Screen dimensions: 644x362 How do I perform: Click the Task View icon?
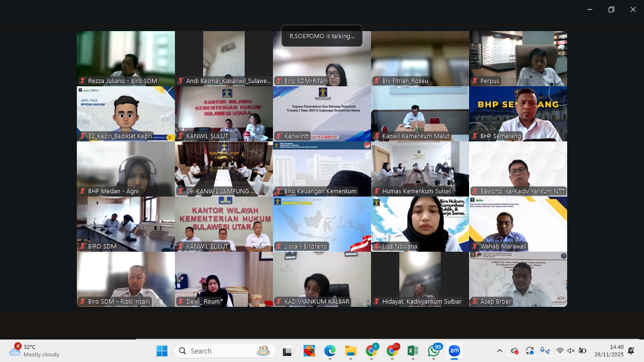tap(287, 351)
